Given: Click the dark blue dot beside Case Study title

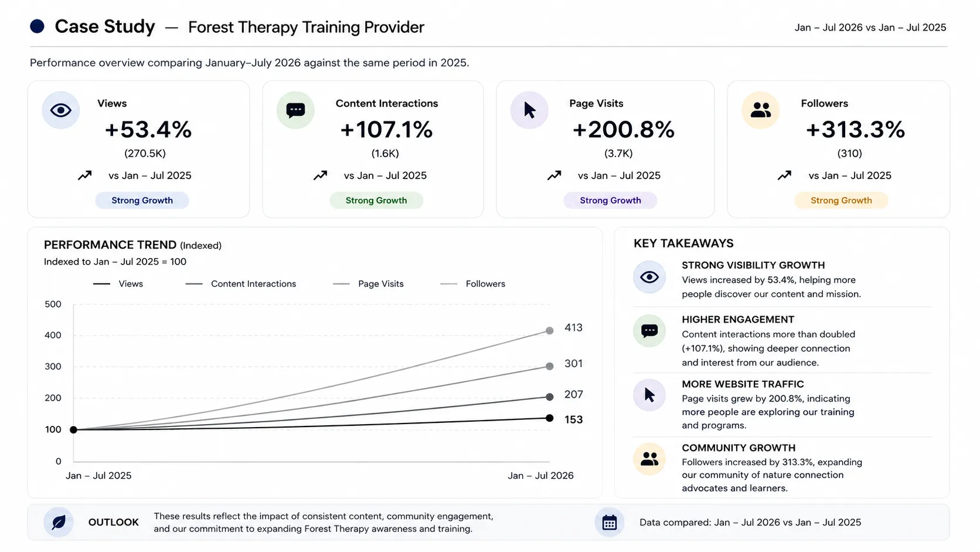Looking at the screenshot, I should tap(37, 26).
